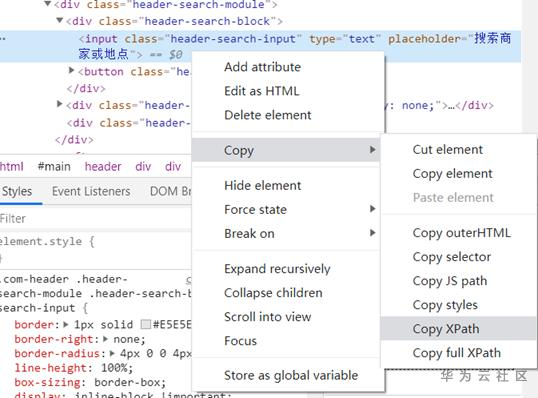Image resolution: width=538 pixels, height=398 pixels.
Task: Select first div breadcrumb after header
Action: (x=143, y=166)
